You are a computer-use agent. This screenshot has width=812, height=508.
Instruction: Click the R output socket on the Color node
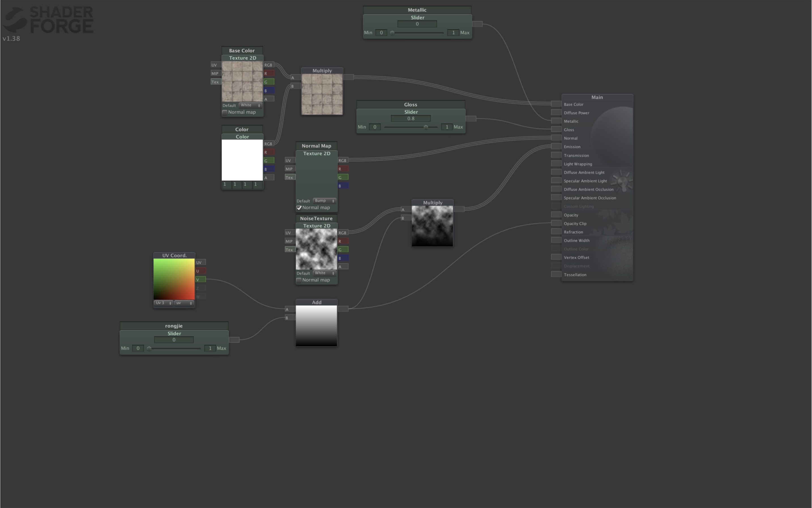(x=269, y=152)
